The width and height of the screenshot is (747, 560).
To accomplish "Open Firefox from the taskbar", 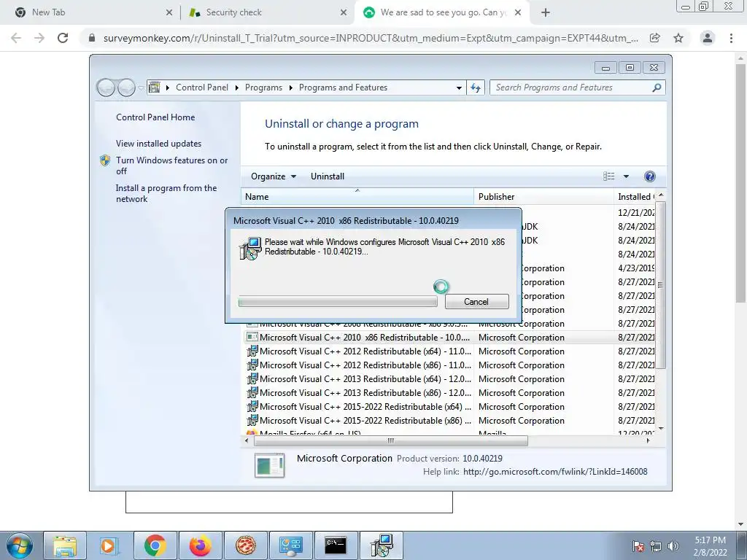I will (200, 545).
